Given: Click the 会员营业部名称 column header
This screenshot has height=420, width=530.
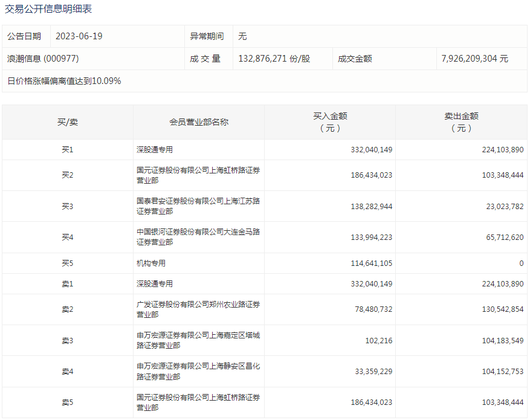Looking at the screenshot, I should click(x=198, y=122).
